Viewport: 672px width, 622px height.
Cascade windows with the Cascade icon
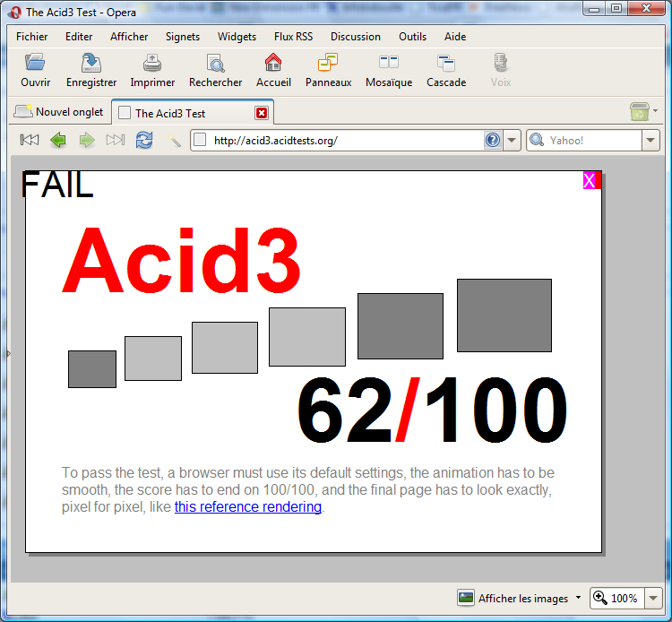[x=445, y=64]
